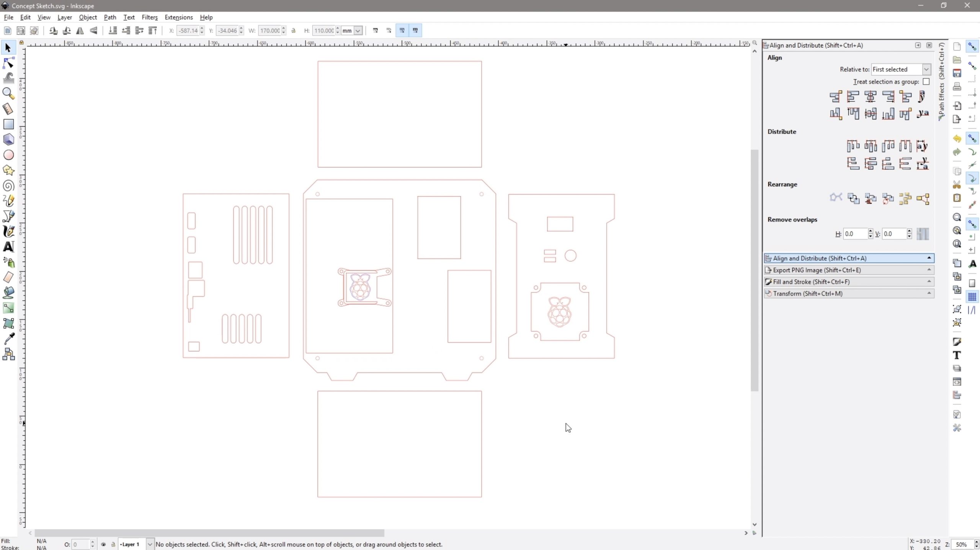Toggle current layer visibility eye
Image resolution: width=980 pixels, height=550 pixels.
click(x=103, y=544)
